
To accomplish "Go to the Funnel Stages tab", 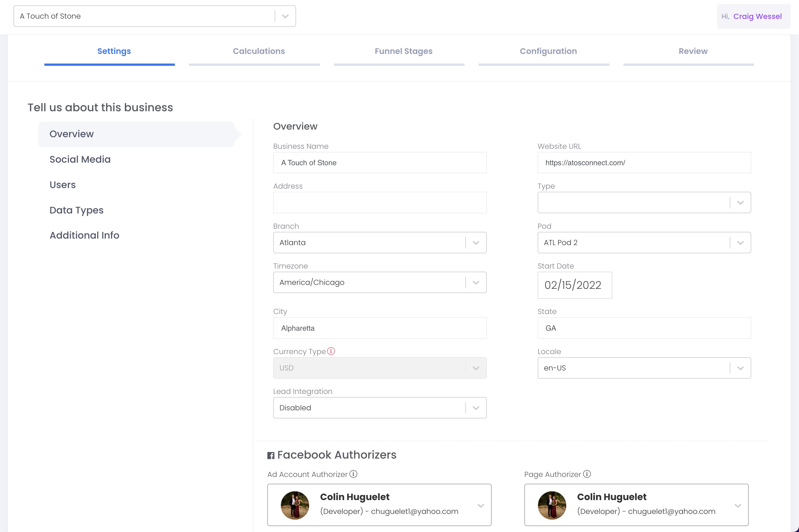I will click(403, 51).
